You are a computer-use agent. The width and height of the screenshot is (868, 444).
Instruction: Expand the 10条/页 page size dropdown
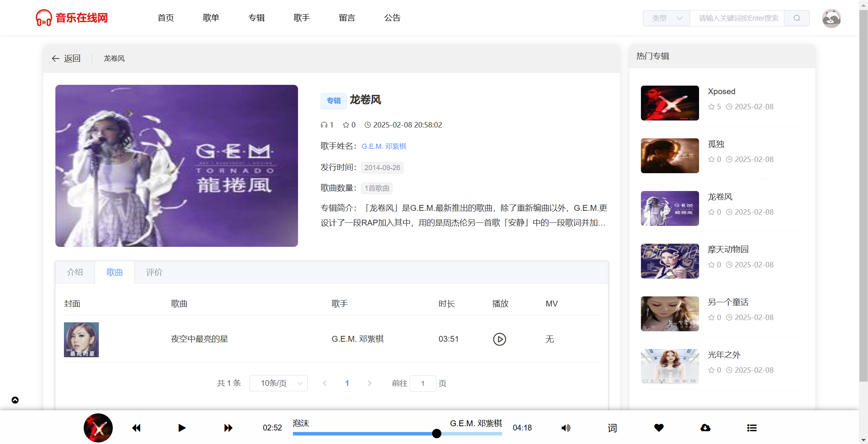point(279,383)
